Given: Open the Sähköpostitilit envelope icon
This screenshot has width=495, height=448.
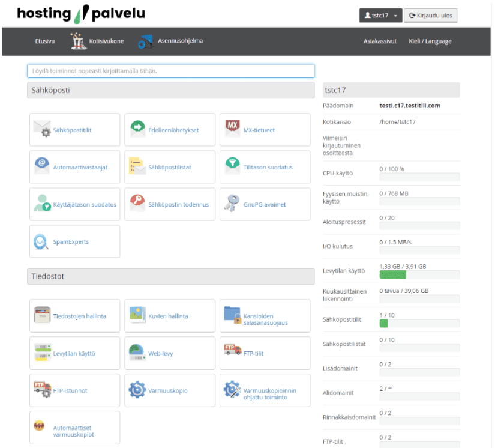Looking at the screenshot, I should point(43,129).
